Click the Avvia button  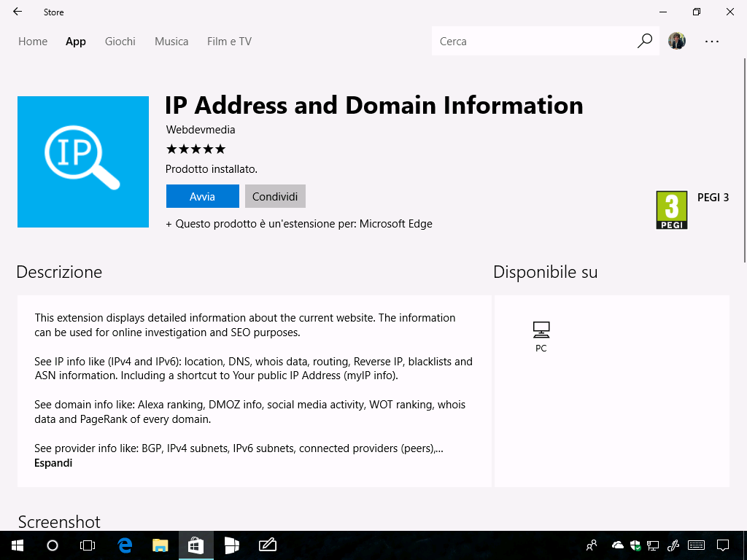pyautogui.click(x=203, y=196)
